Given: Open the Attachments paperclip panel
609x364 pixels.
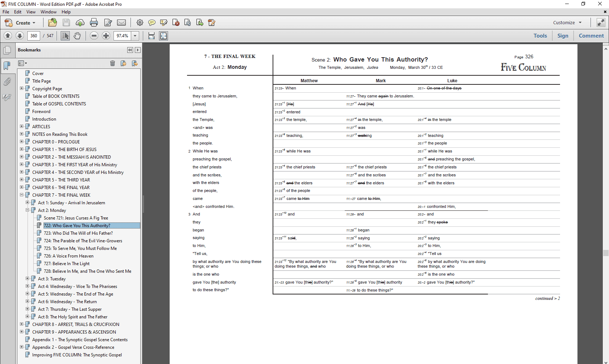Looking at the screenshot, I should pos(7,81).
